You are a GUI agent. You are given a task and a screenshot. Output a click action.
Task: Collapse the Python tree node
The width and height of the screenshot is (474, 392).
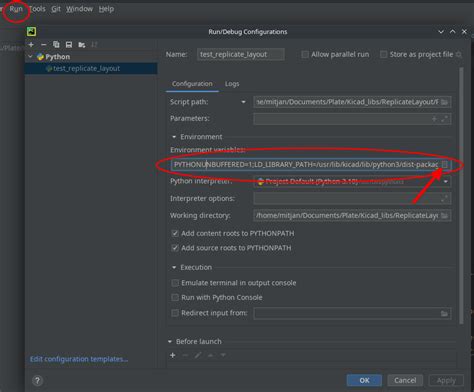31,57
